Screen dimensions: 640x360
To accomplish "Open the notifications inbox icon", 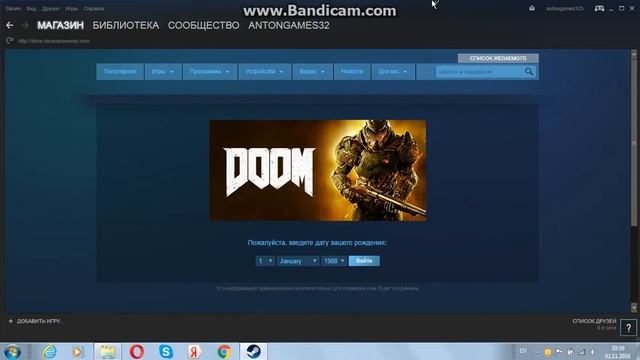I will [x=532, y=8].
